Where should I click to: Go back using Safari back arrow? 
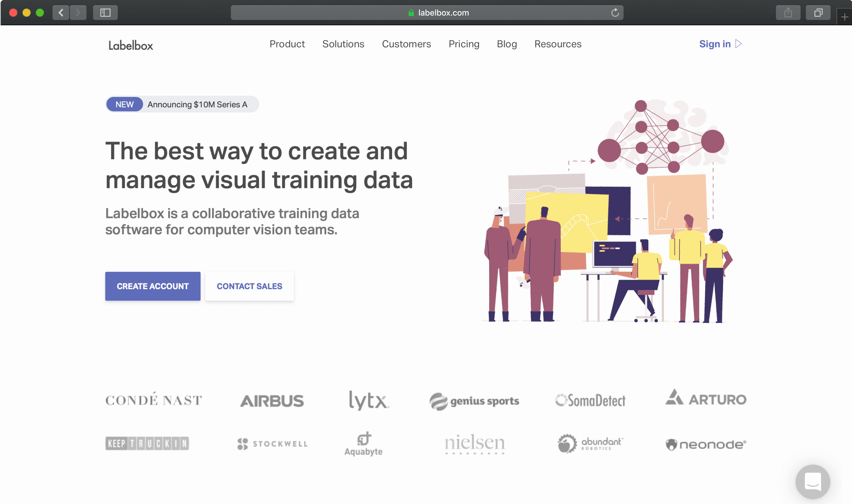(x=61, y=13)
